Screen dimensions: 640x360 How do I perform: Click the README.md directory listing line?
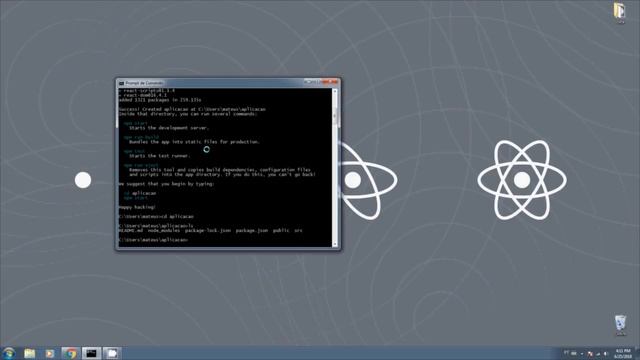[x=210, y=230]
